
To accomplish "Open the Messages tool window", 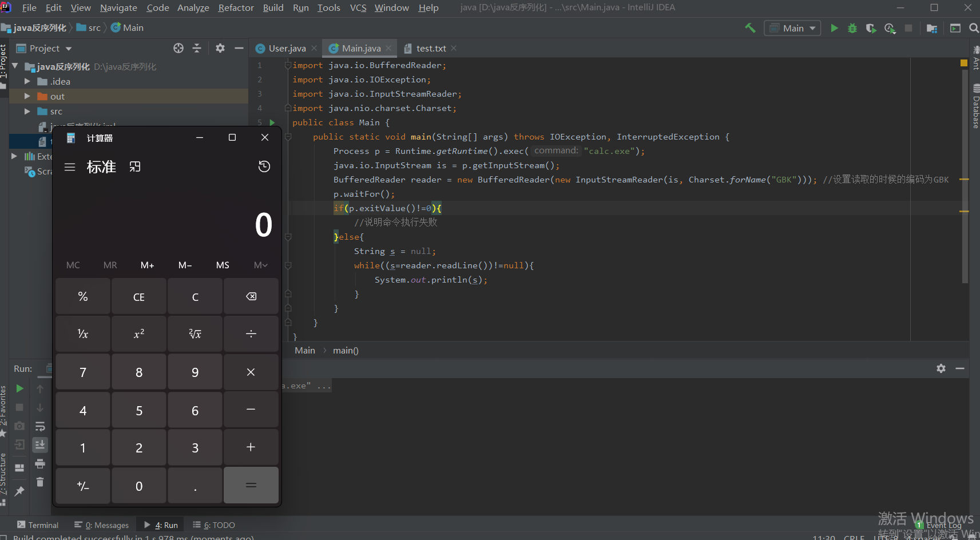I will [102, 525].
